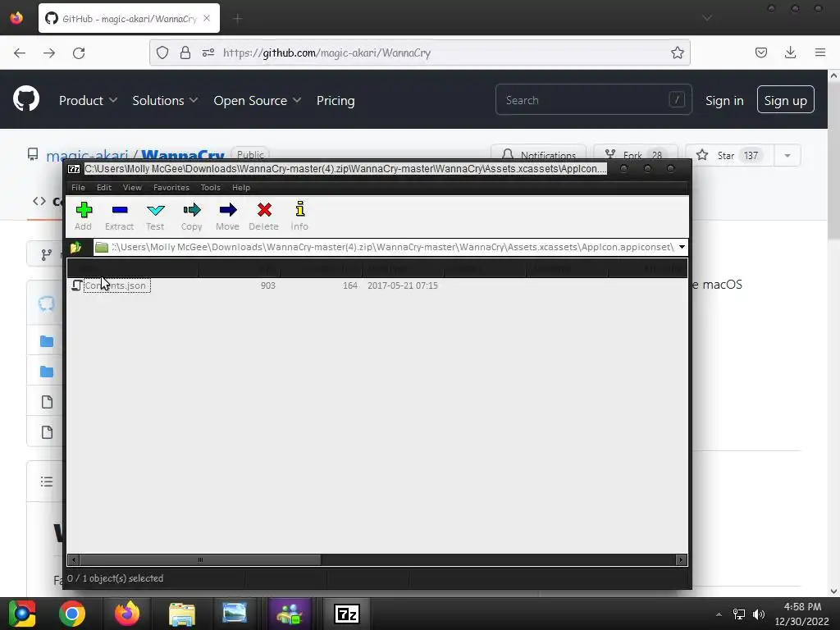Open the Pricing link on GitHub
840x630 pixels.
336,100
